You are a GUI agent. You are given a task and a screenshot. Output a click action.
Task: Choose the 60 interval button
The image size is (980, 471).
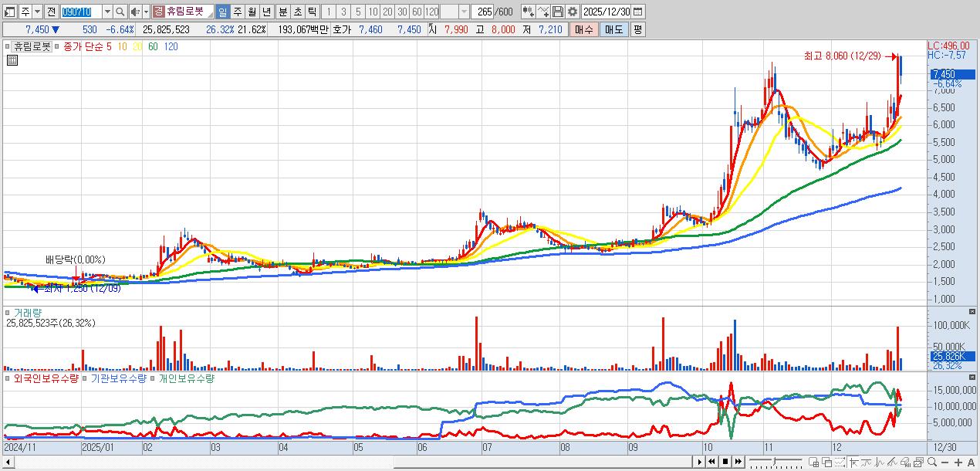[417, 12]
